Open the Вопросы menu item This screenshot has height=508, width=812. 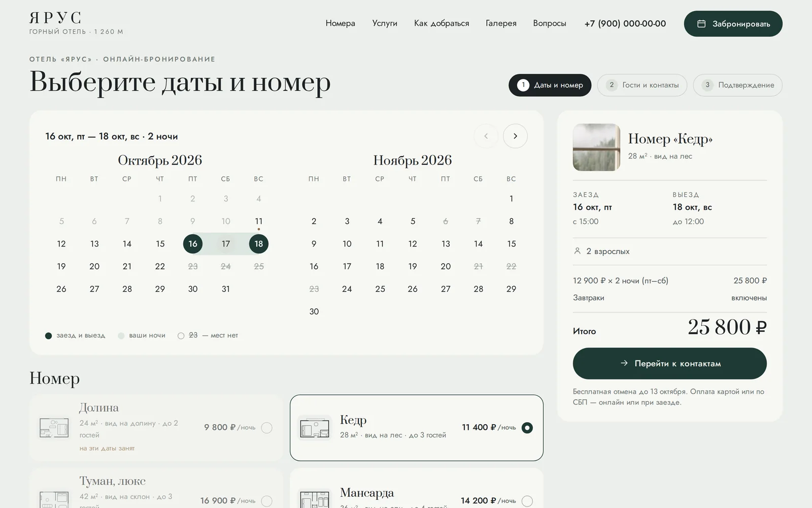click(550, 23)
